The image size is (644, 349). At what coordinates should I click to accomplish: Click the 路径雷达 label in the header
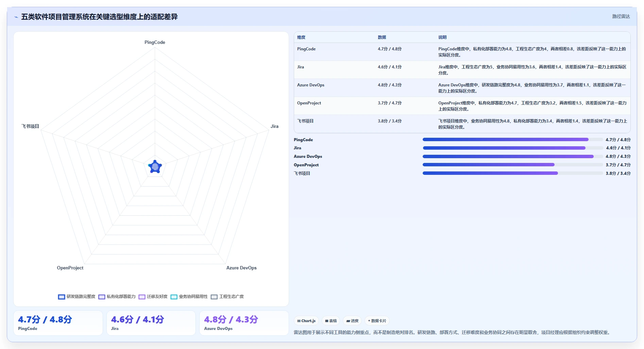(621, 16)
